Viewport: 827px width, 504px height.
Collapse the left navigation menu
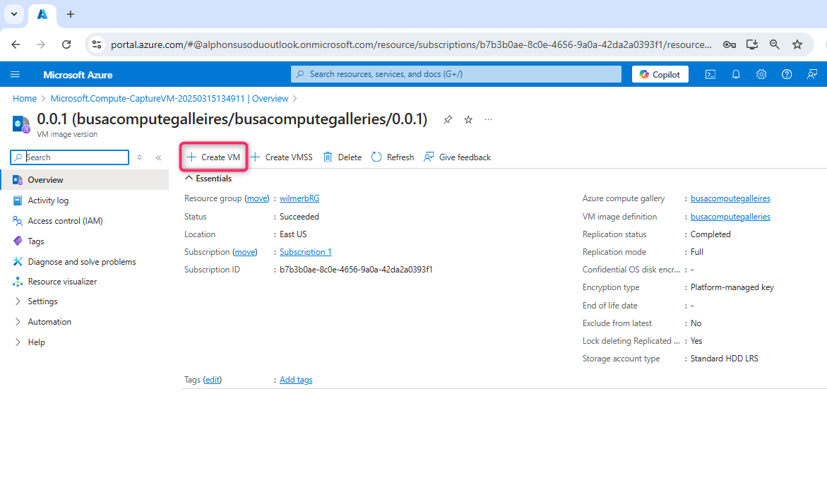pos(158,157)
